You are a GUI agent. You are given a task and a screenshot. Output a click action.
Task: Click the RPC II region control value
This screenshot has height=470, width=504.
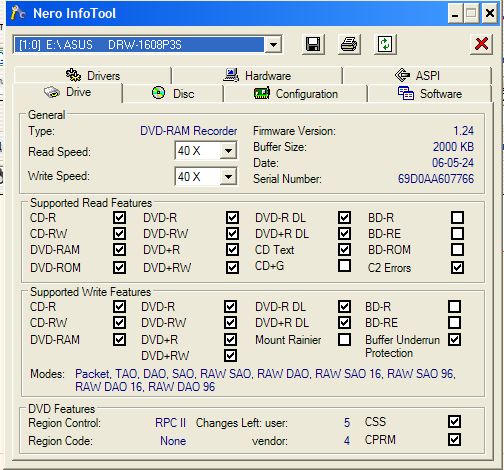point(170,423)
